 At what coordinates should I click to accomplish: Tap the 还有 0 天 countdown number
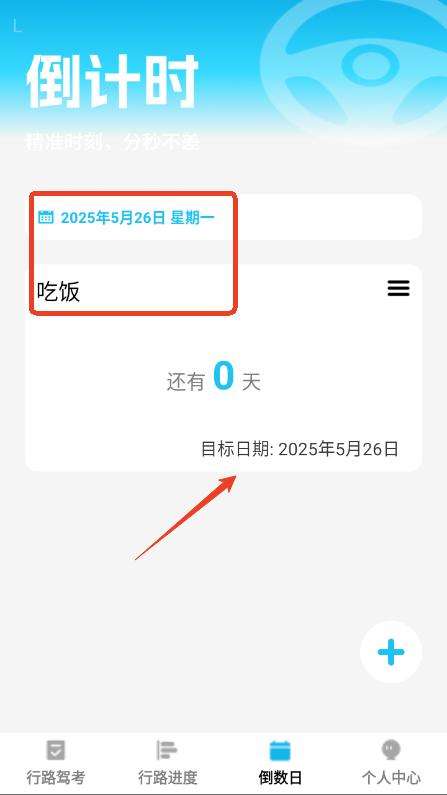pyautogui.click(x=224, y=376)
